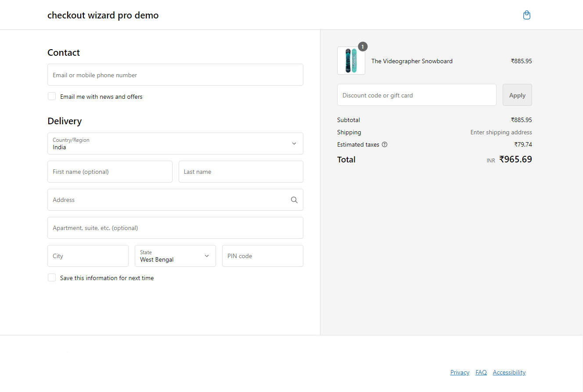Viewport: 583px width, 392px height.
Task: Open the Country/Region dropdown
Action: (x=175, y=144)
